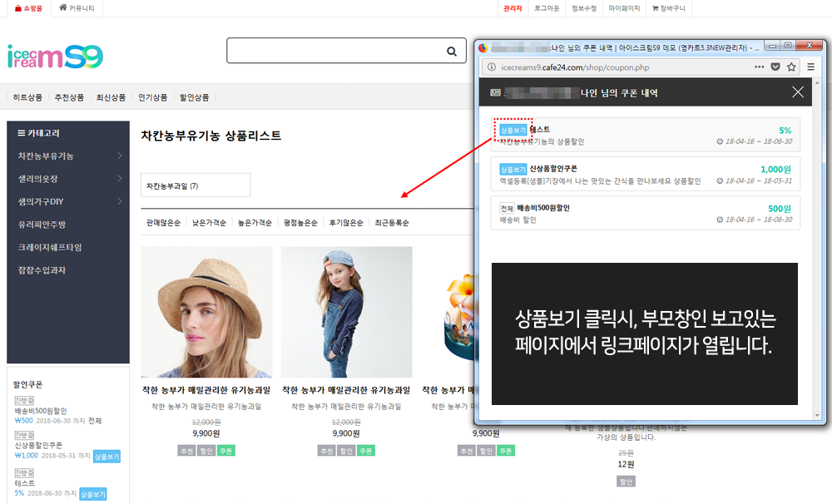Click the sidebar 신상품할인쿠폰 coupon name
The image size is (832, 504).
[38, 445]
